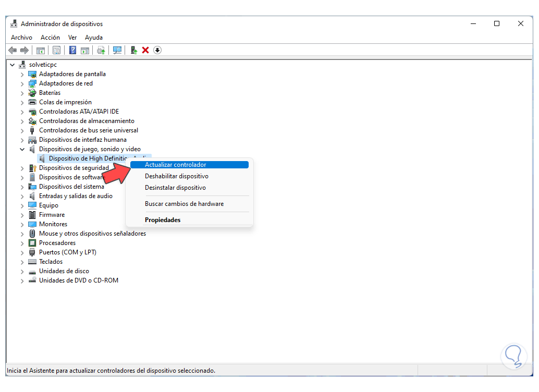539x392 pixels.
Task: Click the blue question mark Help icon
Action: 73,51
